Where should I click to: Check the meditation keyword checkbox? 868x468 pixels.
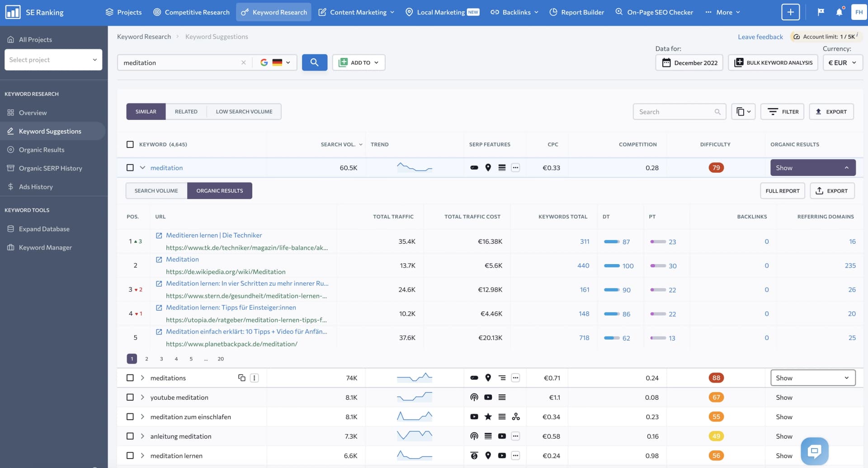coord(130,167)
